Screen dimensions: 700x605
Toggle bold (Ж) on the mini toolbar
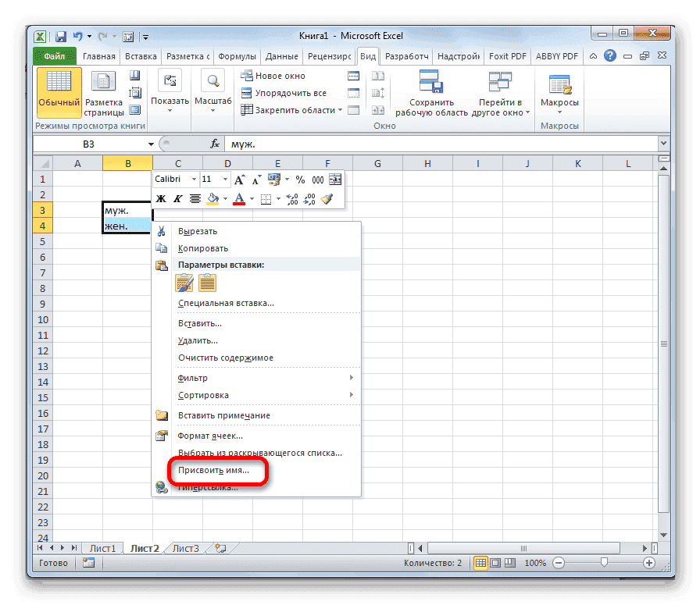[x=161, y=198]
